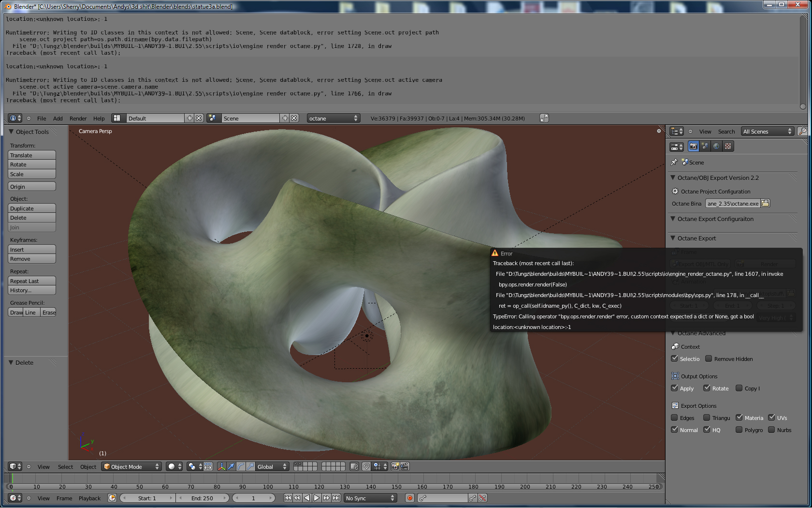This screenshot has width=812, height=508.
Task: Click the Translate button
Action: pos(32,155)
